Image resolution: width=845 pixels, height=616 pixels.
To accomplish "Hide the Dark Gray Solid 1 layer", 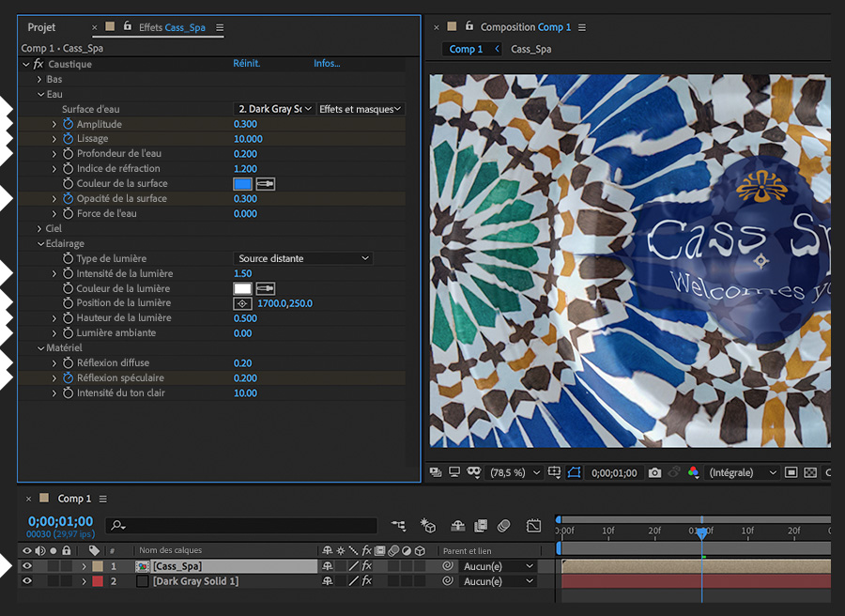I will pos(26,581).
